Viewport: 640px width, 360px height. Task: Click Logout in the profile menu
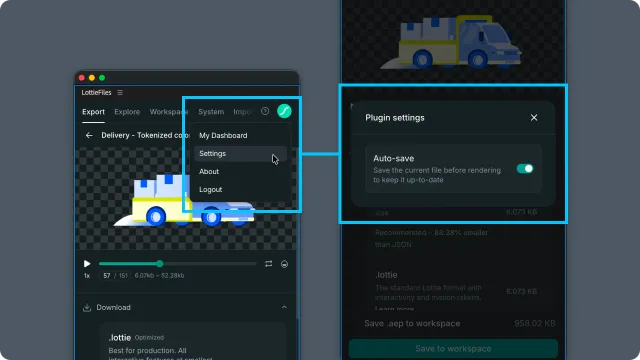[x=240, y=189]
